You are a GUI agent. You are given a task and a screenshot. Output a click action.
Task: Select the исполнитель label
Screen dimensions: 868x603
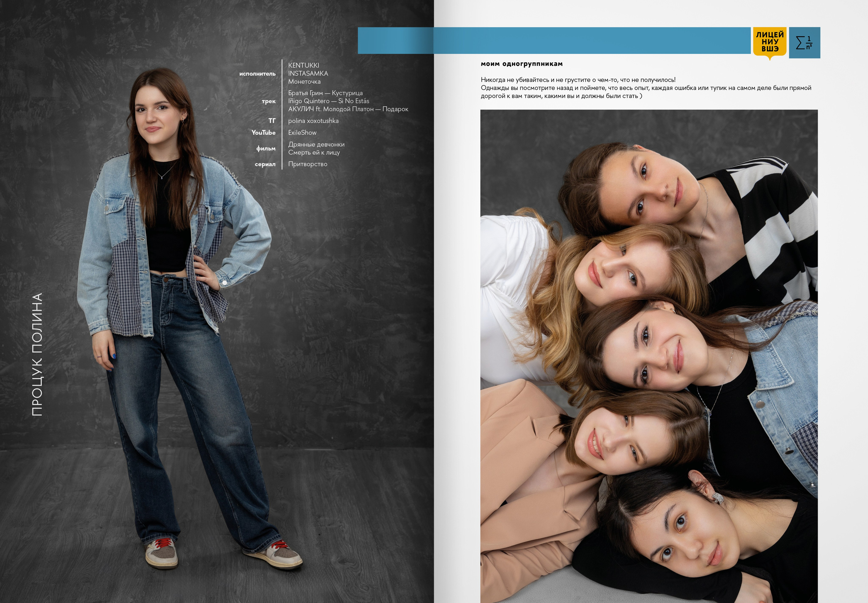pyautogui.click(x=257, y=74)
